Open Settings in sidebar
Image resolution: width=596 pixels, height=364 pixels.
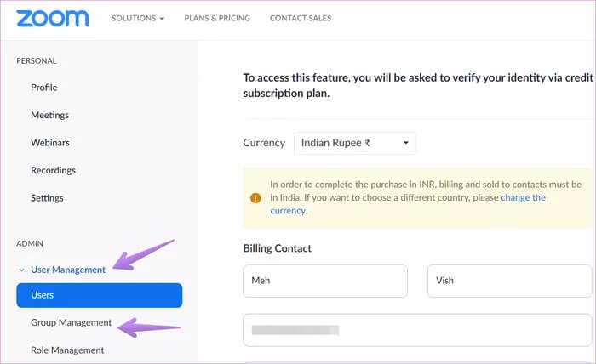point(47,198)
